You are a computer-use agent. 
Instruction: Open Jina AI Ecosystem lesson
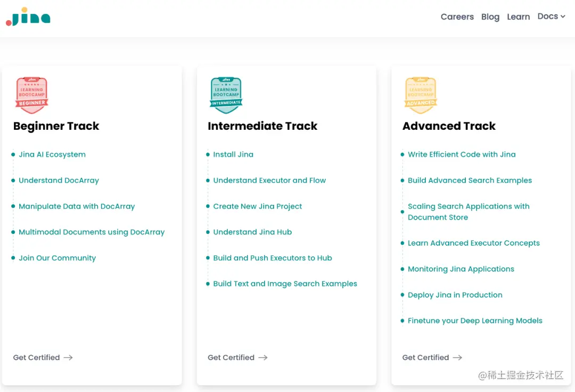(x=52, y=155)
